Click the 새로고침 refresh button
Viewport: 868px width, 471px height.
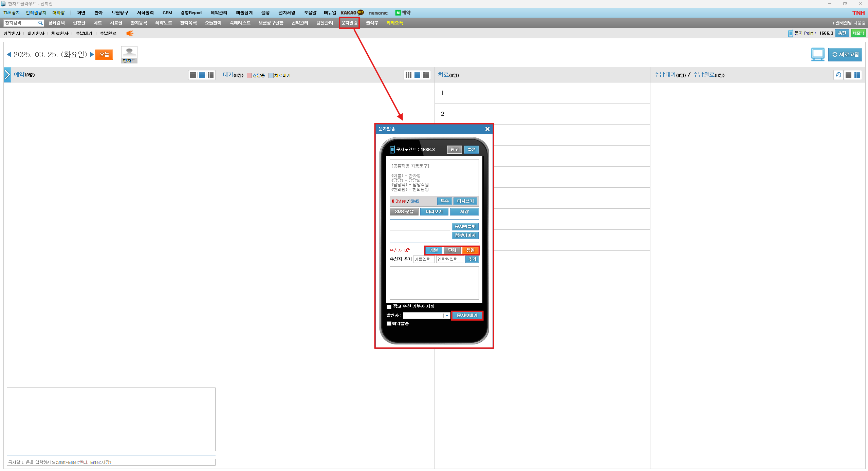click(845, 55)
